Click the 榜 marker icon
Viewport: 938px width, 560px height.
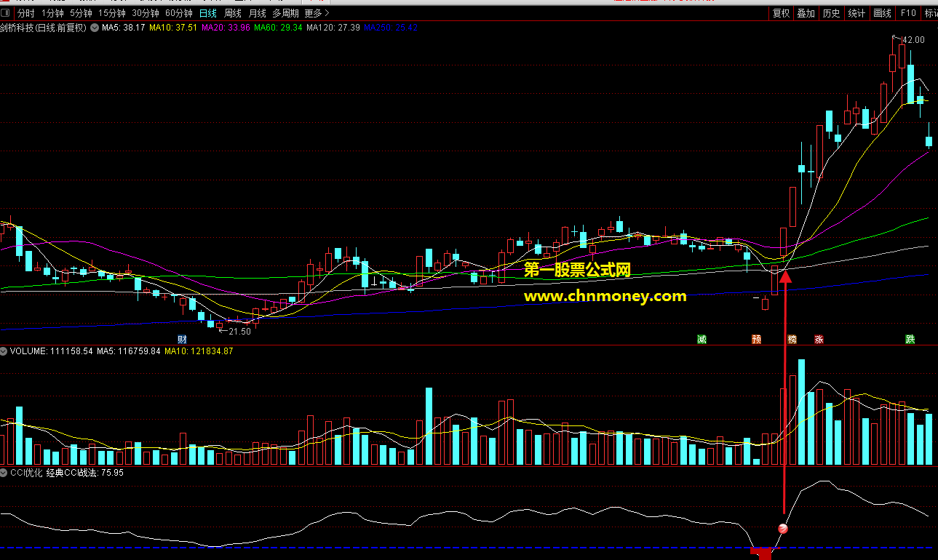pyautogui.click(x=792, y=339)
